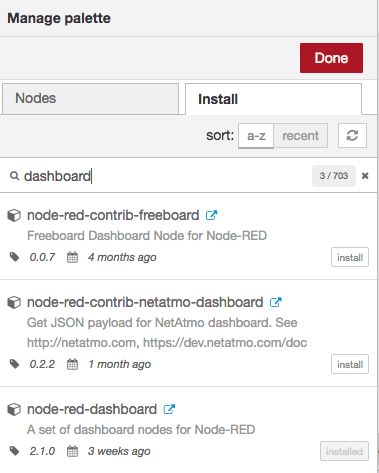This screenshot has height=473, width=379.
Task: Click the installed button for node-red-dashboard
Action: click(x=344, y=451)
